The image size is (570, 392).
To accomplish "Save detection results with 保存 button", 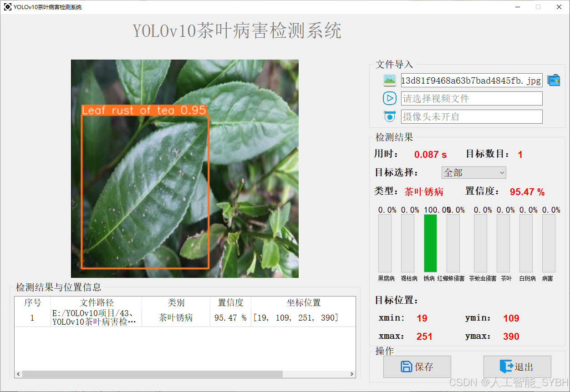I will pos(417,367).
